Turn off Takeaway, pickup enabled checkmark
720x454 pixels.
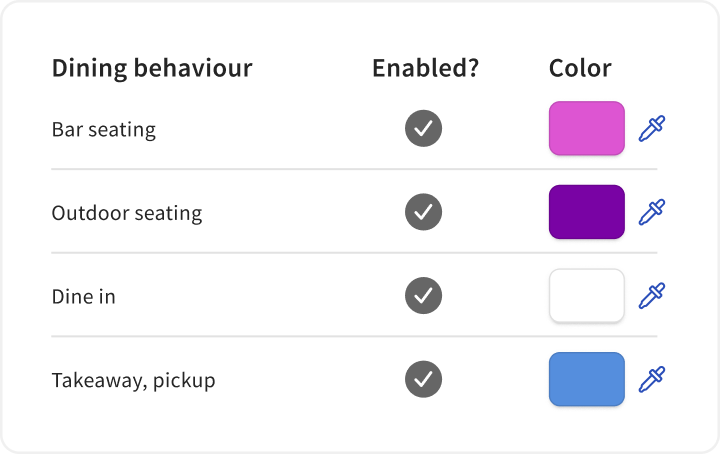point(423,380)
